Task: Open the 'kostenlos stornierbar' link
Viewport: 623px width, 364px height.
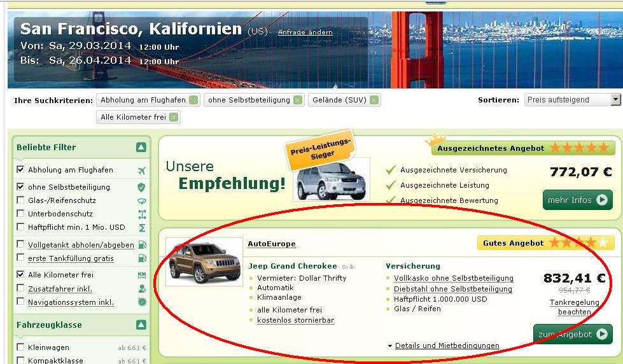Action: click(295, 320)
